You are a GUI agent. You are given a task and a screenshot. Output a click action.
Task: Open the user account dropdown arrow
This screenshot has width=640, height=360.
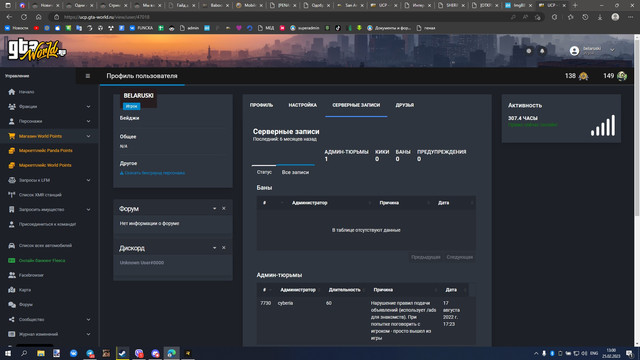(612, 50)
